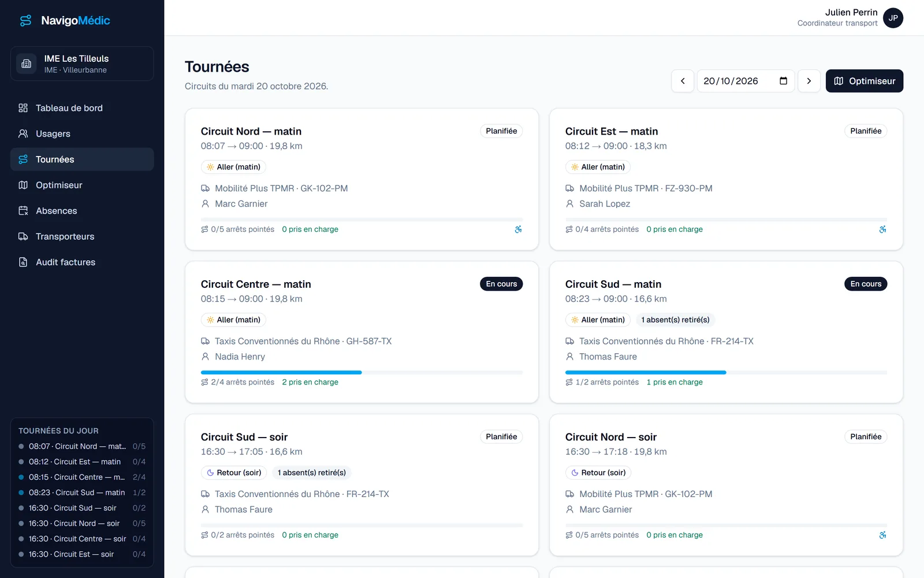Click the wheelchair icon on Circuit Nord — soir
Image resolution: width=924 pixels, height=578 pixels.
882,535
